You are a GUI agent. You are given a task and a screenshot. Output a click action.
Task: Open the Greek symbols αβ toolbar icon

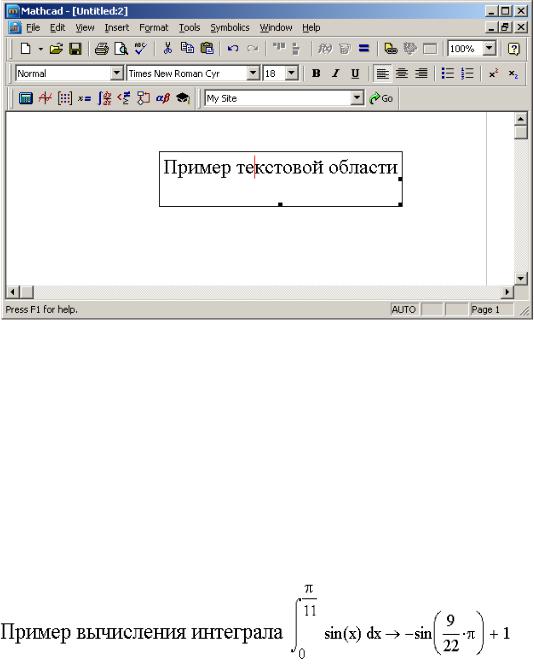(x=163, y=99)
